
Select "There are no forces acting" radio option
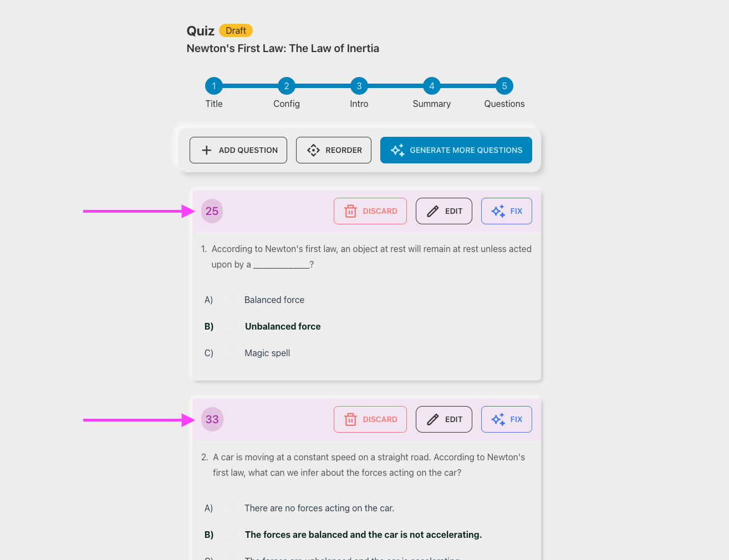pos(228,507)
